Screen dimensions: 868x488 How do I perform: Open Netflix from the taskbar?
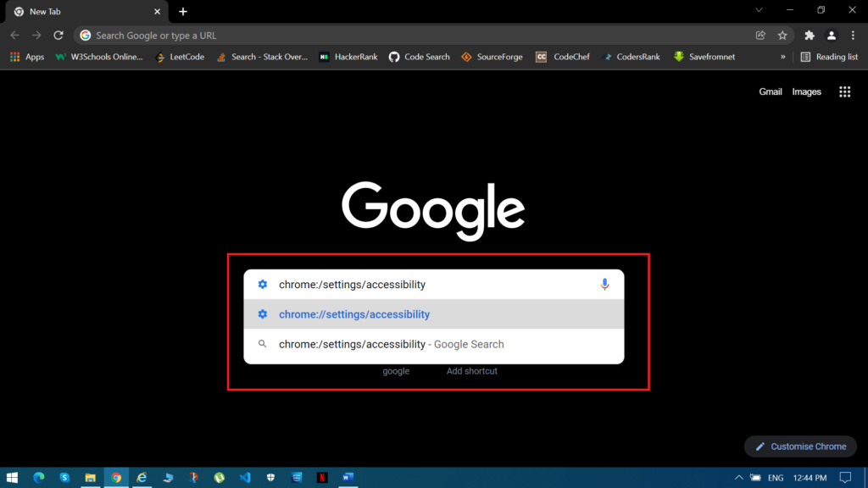click(x=322, y=477)
